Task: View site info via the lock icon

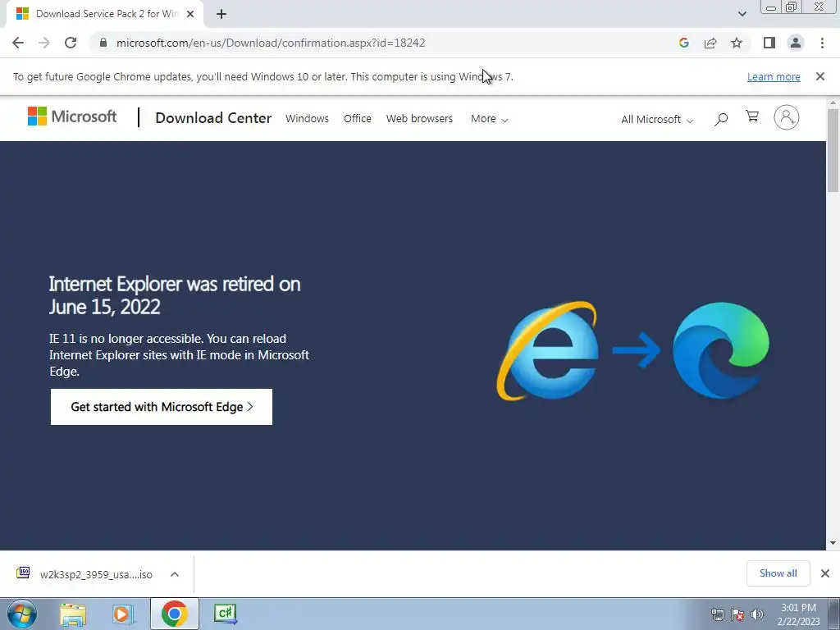Action: pyautogui.click(x=103, y=43)
